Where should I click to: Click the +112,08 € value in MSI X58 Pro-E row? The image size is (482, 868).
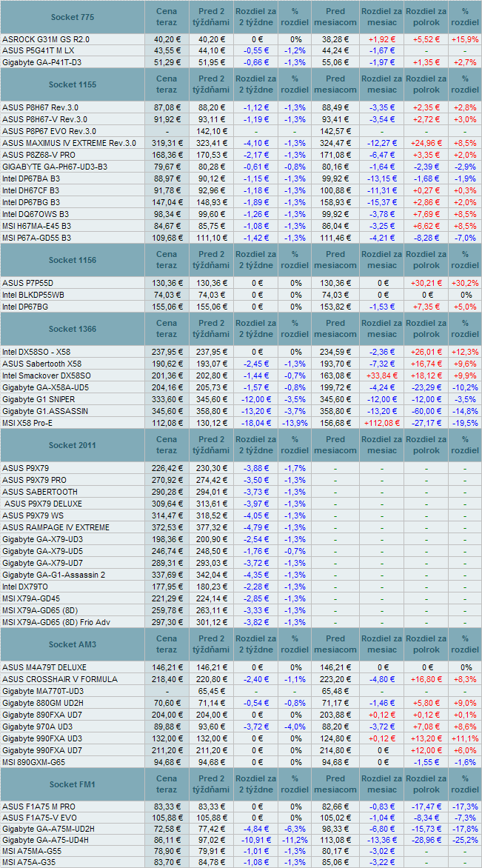point(381,422)
